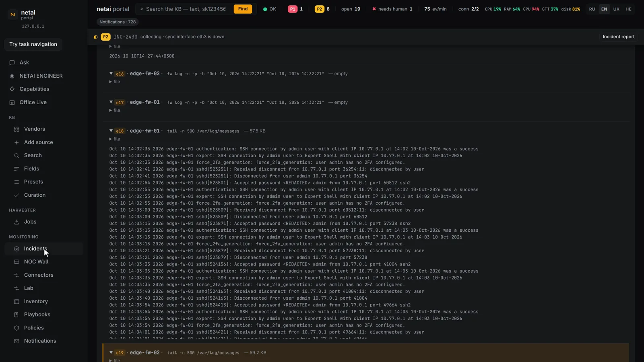Click the Inventory icon

[17, 302]
